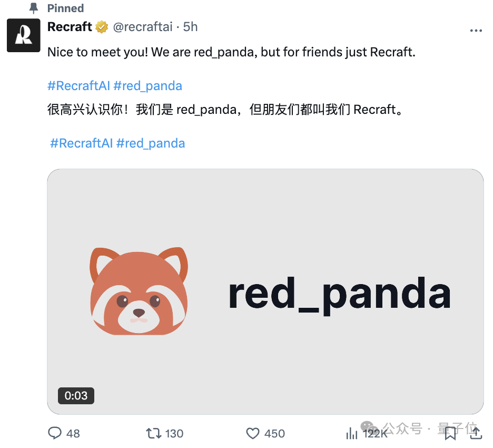Play the red_panda video
493x448 pixels.
tap(265, 291)
